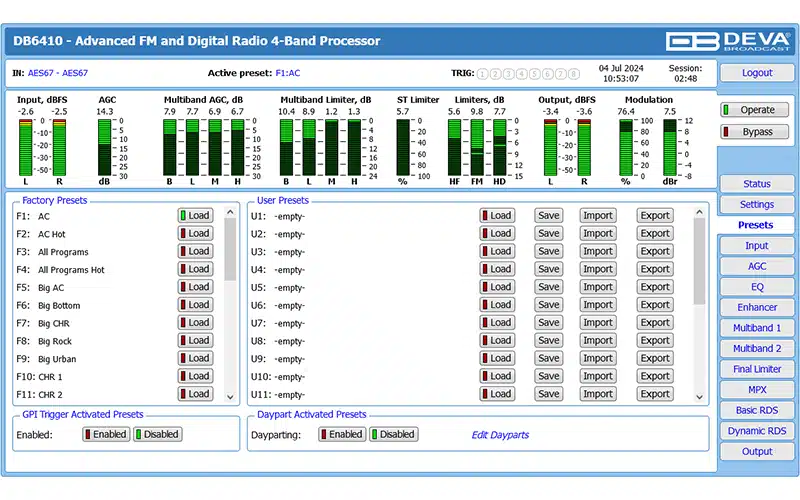The width and height of the screenshot is (800, 500).
Task: Load factory preset F1 AC
Action: click(195, 215)
